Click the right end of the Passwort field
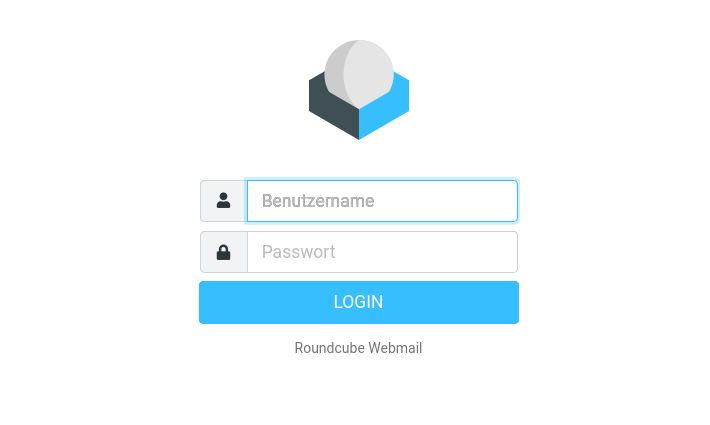710x425 pixels. pos(503,252)
